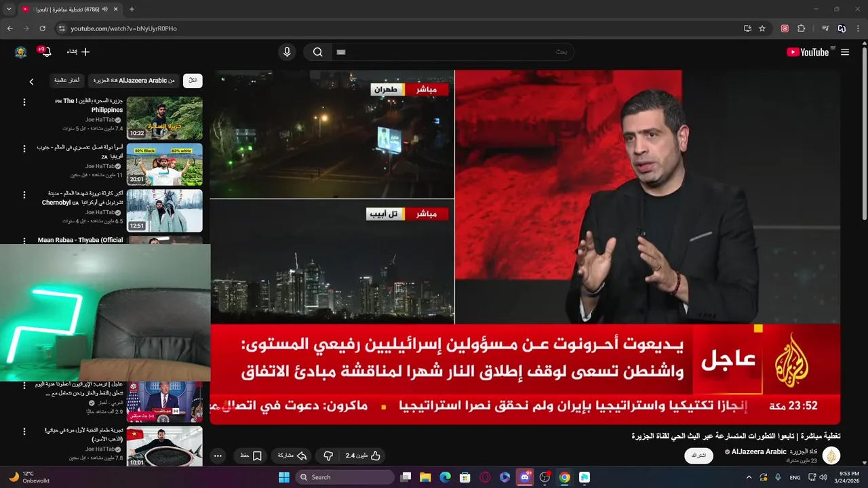The width and height of the screenshot is (868, 488).
Task: Open the media controls music note icon
Action: (x=825, y=28)
